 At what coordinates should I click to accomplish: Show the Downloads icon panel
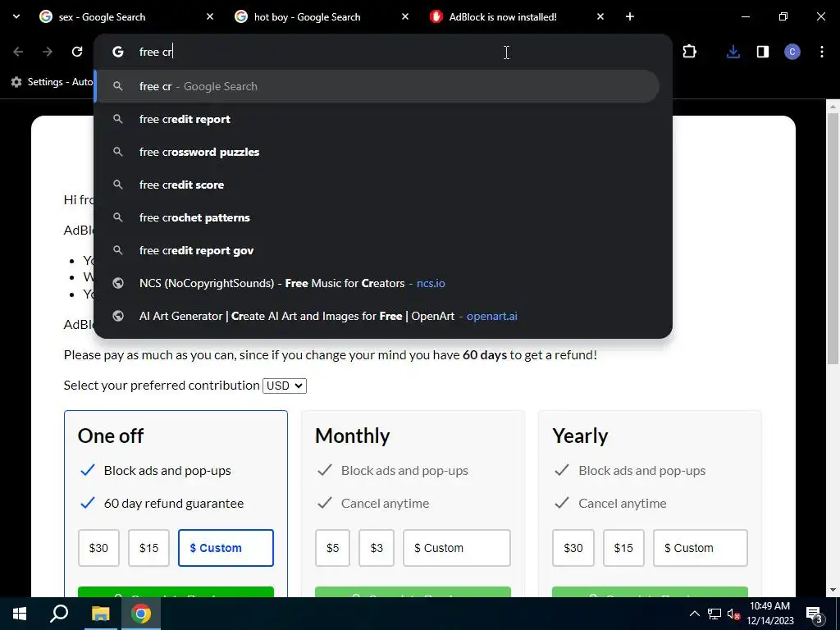click(733, 52)
